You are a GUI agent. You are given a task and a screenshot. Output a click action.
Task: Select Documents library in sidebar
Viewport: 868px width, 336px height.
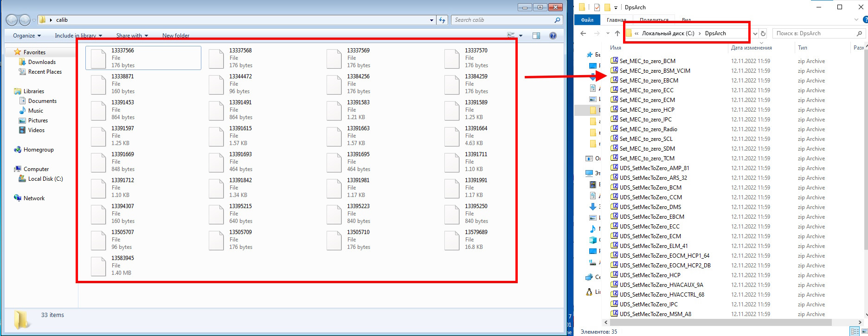tap(42, 101)
